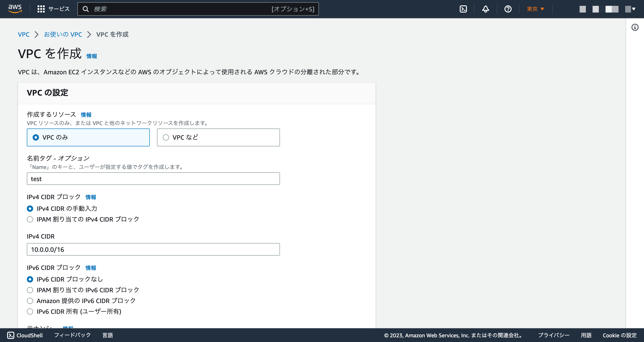The width and height of the screenshot is (644, 342).
Task: Click the AWS logo to go home
Action: (15, 9)
